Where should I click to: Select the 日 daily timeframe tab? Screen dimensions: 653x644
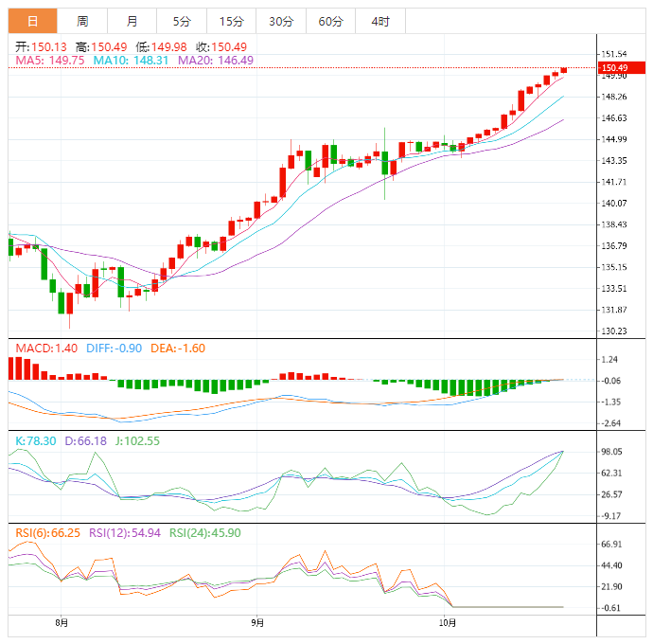32,21
